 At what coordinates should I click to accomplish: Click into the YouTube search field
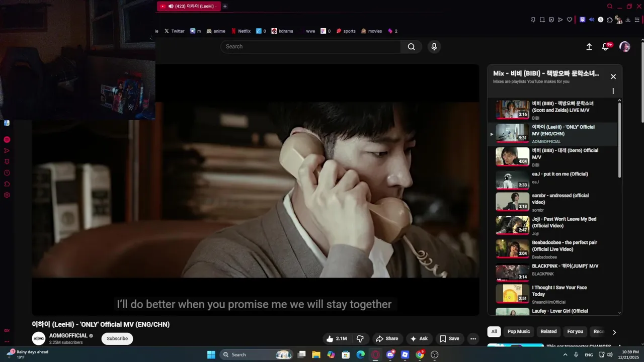(x=310, y=47)
